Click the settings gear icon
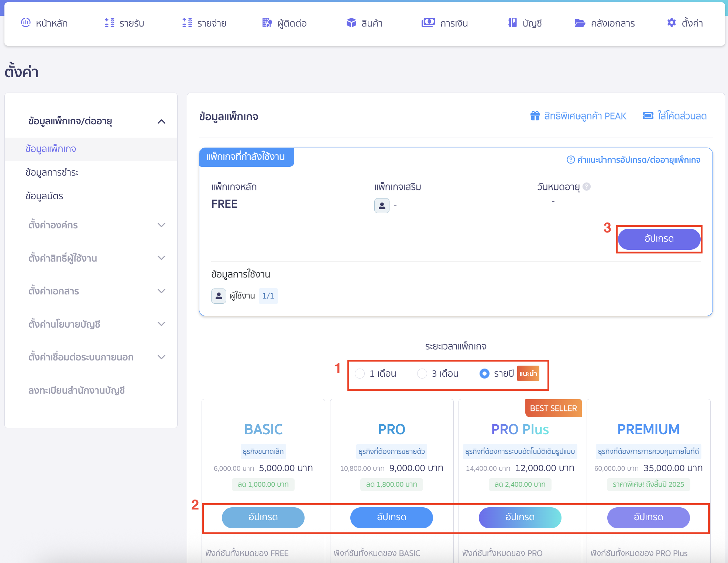 pyautogui.click(x=672, y=23)
